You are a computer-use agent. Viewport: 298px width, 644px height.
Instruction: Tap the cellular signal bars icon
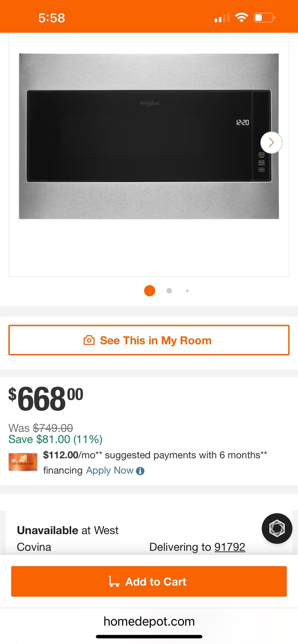pyautogui.click(x=222, y=18)
